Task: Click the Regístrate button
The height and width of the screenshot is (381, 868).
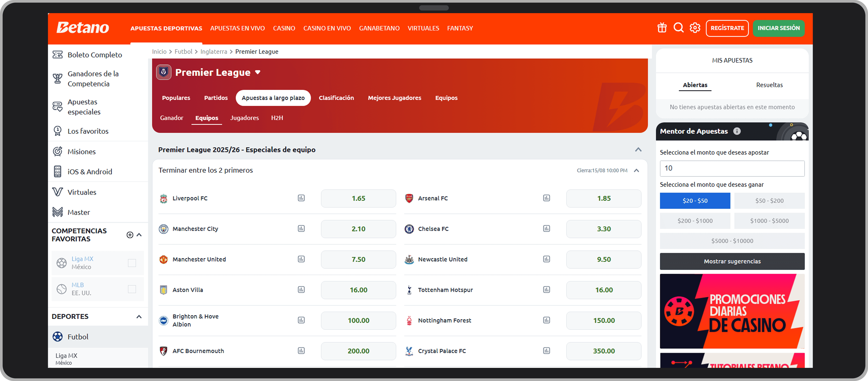Action: pos(727,28)
